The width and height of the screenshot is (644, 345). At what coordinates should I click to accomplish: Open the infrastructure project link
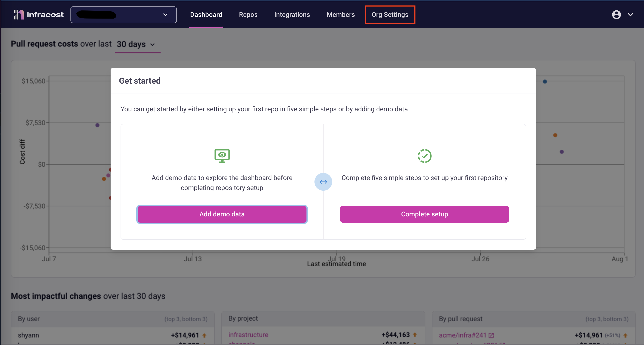[x=248, y=335]
